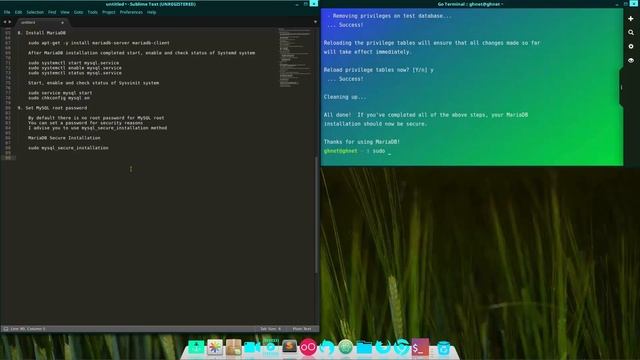
Task: Open the Project menu in Sublime Text
Action: click(x=109, y=12)
